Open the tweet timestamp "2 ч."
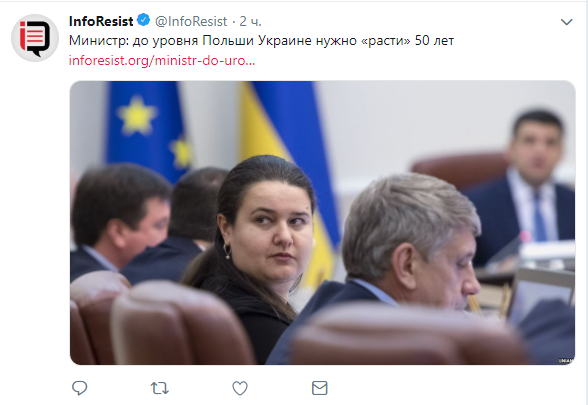 coord(250,21)
